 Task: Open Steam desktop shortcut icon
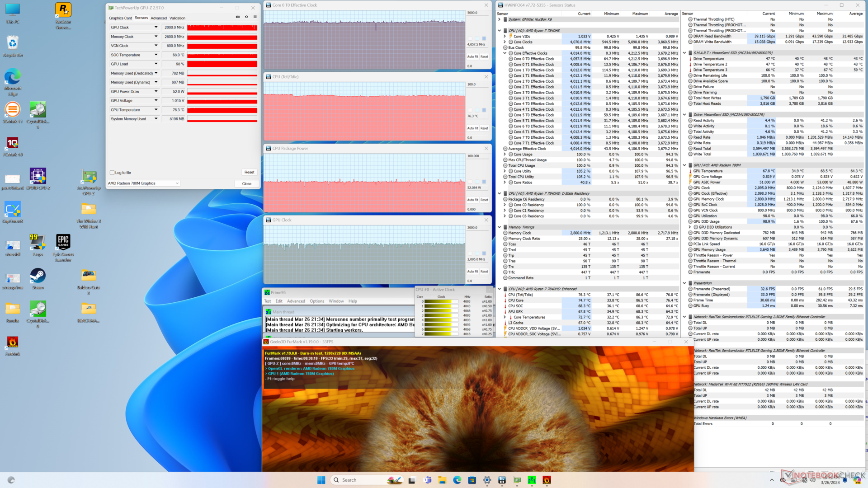click(x=38, y=276)
